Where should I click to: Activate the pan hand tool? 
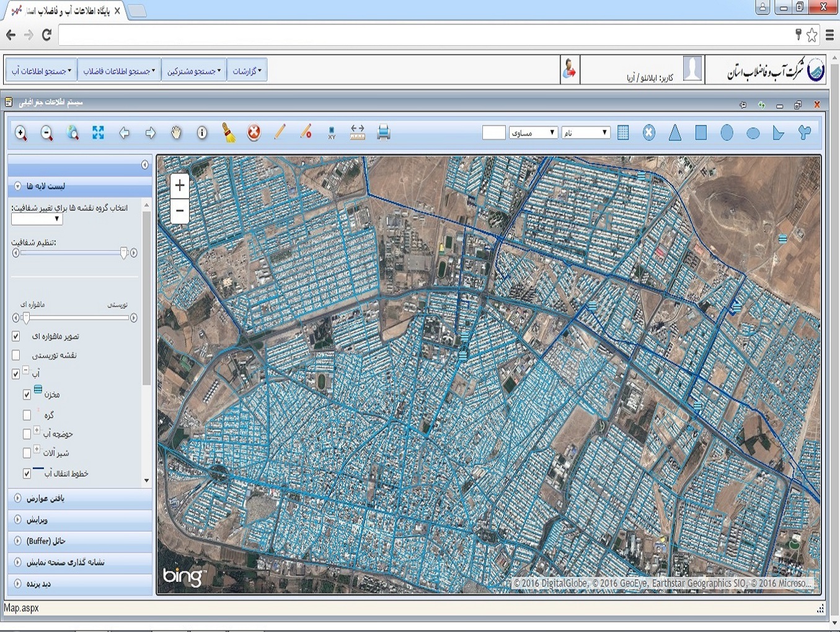176,133
